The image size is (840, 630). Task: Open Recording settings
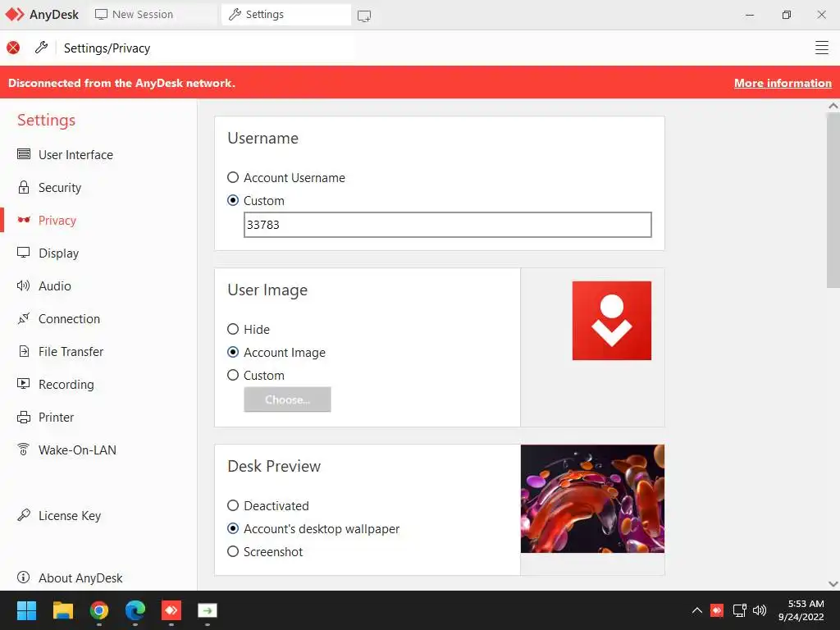click(66, 384)
